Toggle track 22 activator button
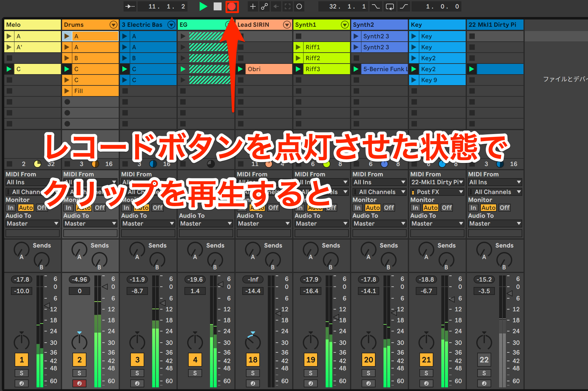 coord(484,360)
